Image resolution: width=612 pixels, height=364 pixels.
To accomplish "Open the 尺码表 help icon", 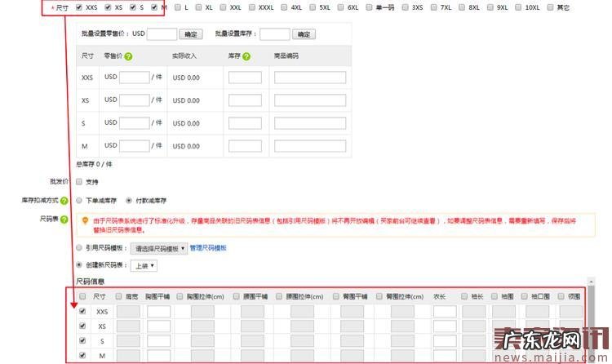I will coord(64,220).
